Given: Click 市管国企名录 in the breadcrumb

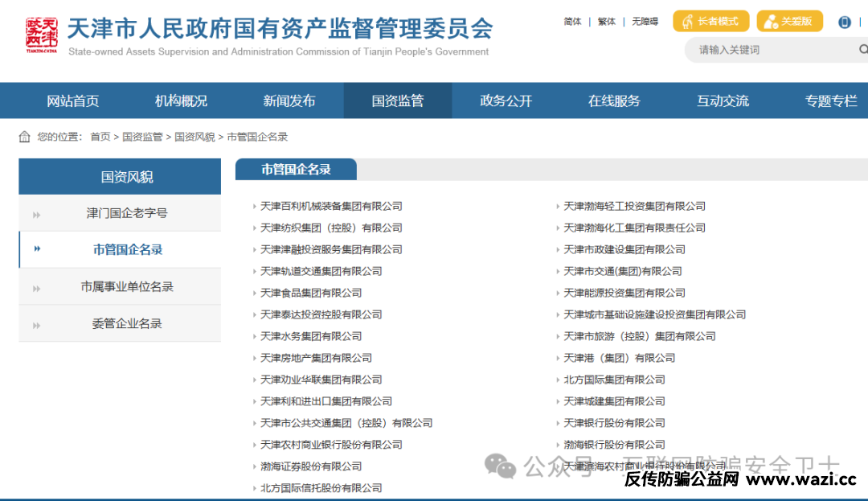Looking at the screenshot, I should pos(257,137).
